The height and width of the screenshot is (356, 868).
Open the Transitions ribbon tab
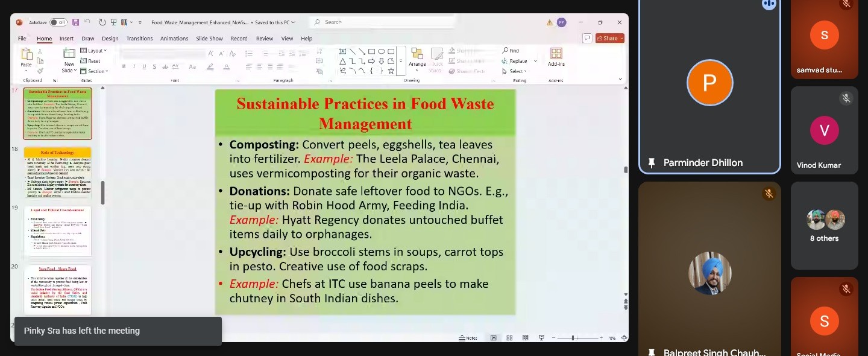139,39
